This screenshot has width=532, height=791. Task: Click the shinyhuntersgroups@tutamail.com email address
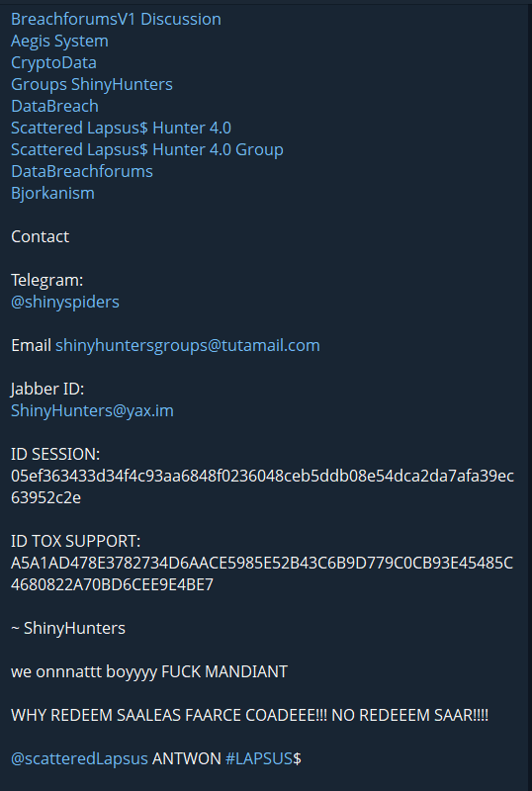pos(187,345)
